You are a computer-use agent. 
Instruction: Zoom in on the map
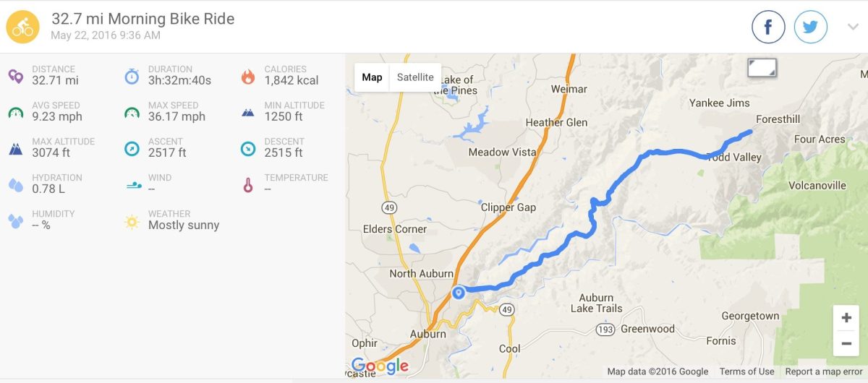pyautogui.click(x=846, y=318)
